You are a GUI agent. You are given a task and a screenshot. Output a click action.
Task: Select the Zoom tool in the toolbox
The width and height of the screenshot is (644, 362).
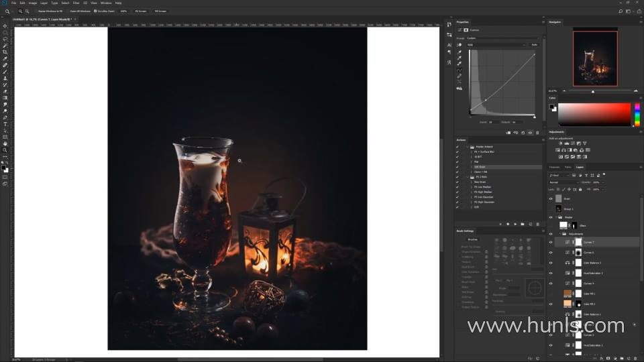pos(5,150)
